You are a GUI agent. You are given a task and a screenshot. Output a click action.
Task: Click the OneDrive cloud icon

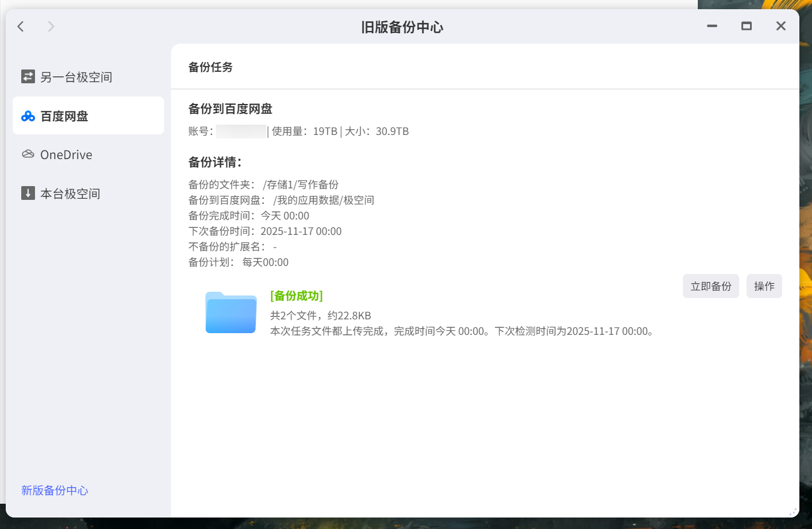coord(28,154)
